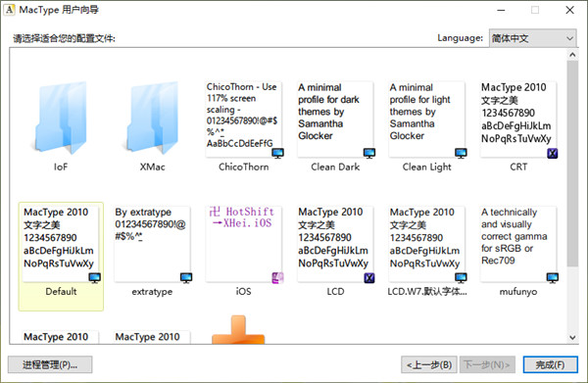
Task: Click the purple badge icon on iOS profile
Action: point(277,277)
